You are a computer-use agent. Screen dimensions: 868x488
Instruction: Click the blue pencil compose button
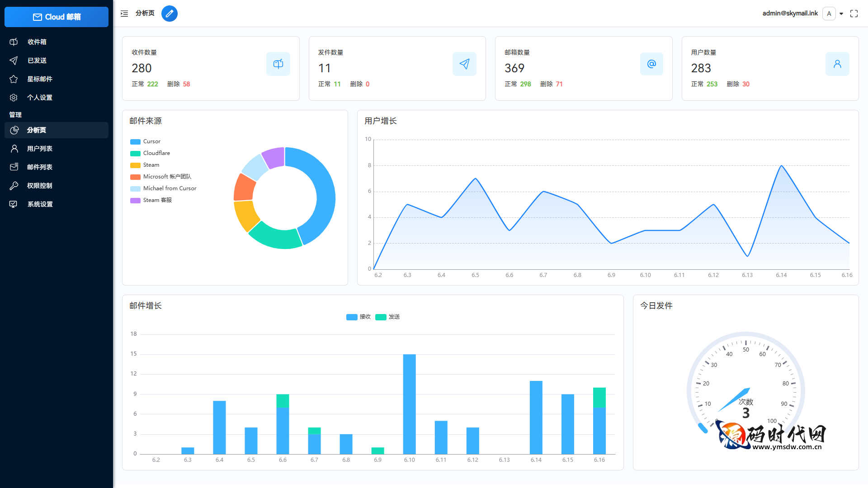pyautogui.click(x=170, y=14)
